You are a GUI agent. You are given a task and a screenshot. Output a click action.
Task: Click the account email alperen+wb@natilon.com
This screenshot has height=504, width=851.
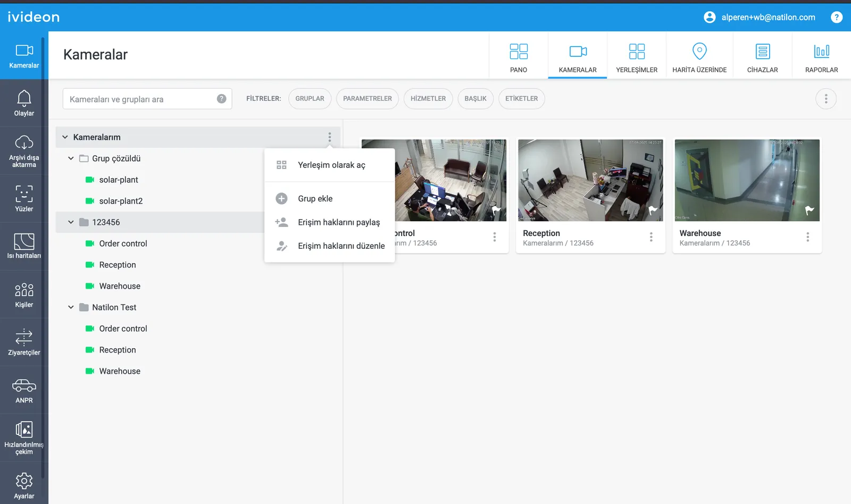click(767, 18)
